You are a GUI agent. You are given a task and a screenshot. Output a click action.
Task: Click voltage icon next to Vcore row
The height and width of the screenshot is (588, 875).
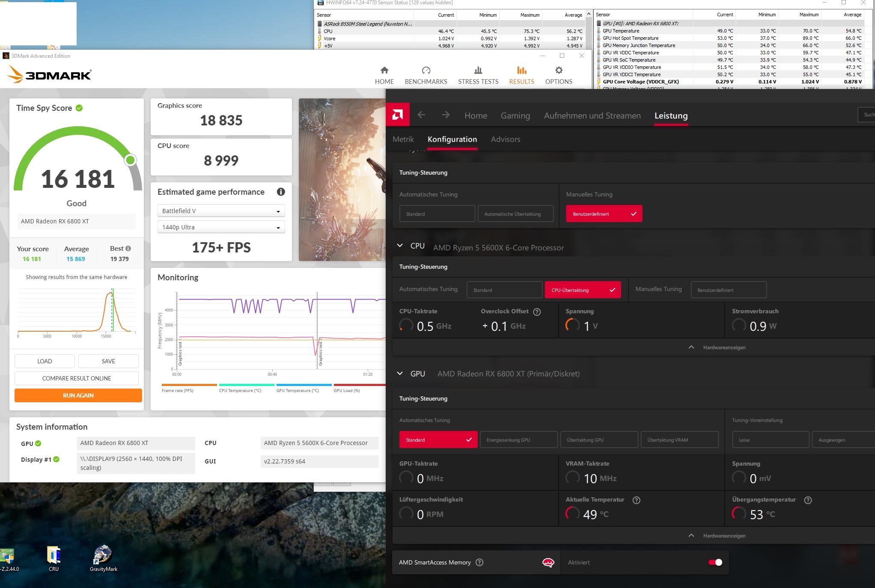tap(319, 39)
